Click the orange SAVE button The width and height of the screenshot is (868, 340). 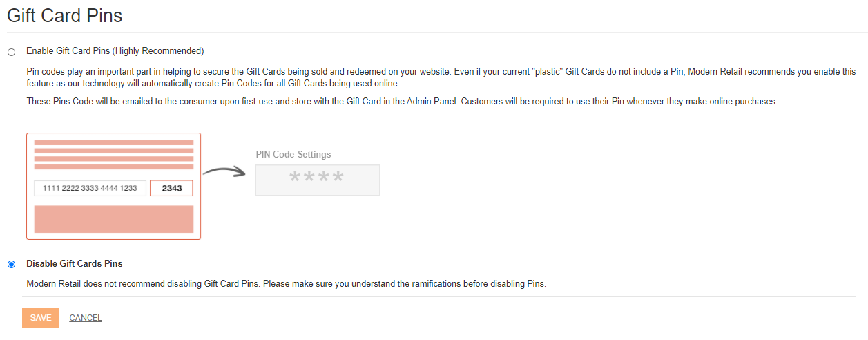point(41,318)
